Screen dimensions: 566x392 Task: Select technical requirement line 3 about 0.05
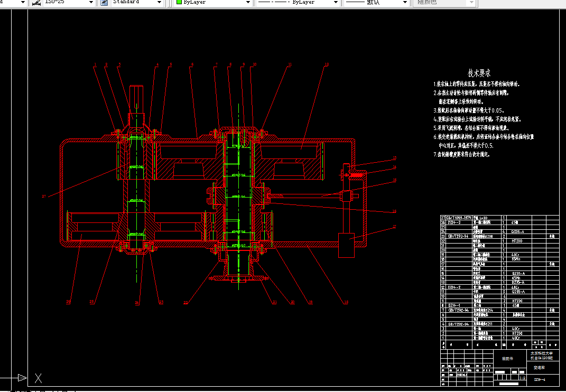(x=469, y=110)
